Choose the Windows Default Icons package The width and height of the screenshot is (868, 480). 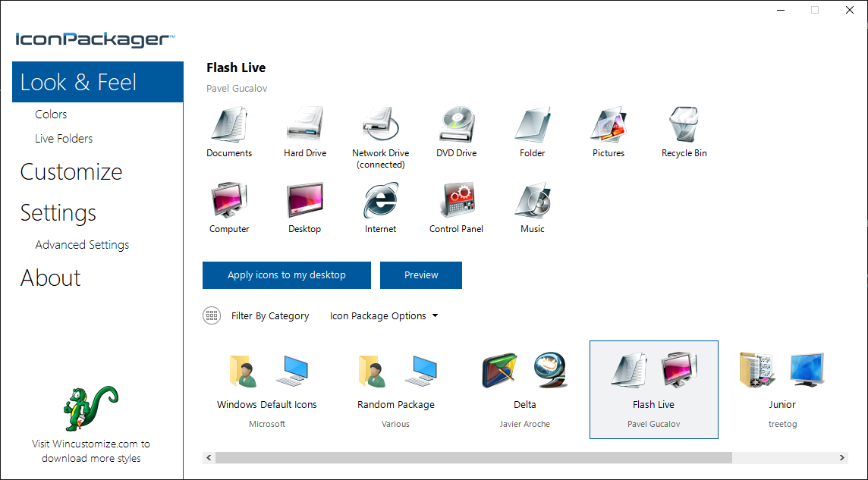click(267, 389)
